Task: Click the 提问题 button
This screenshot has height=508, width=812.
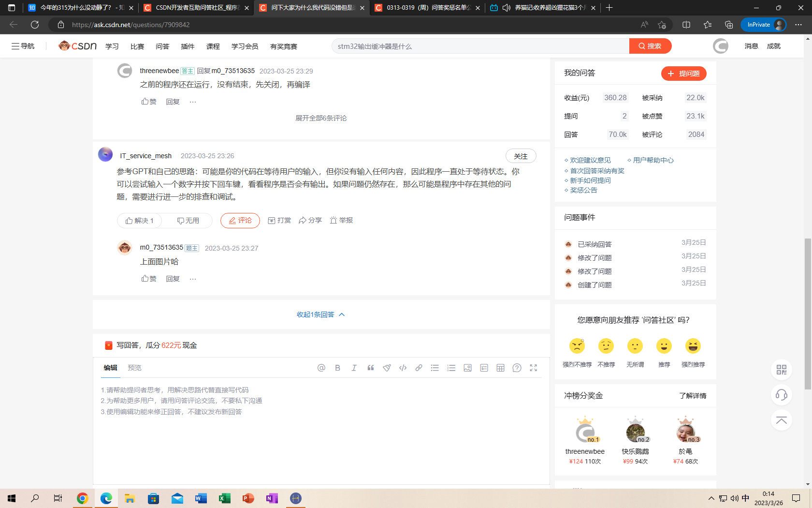Action: pos(684,74)
